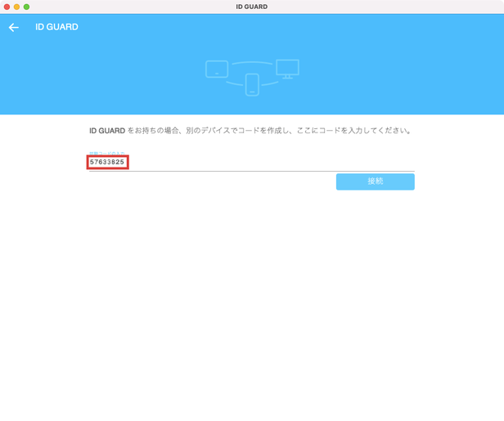Viewport: 504px width, 421px height.
Task: Maximize the window with green button
Action: click(27, 7)
